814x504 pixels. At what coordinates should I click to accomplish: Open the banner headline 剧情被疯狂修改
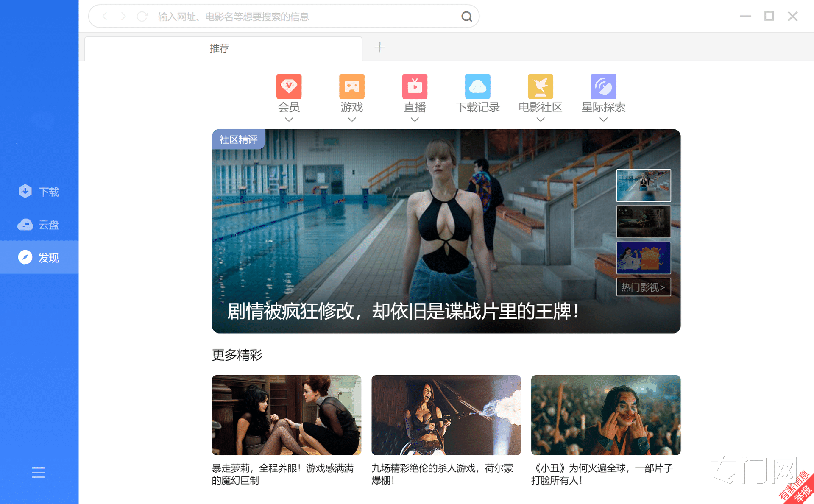pyautogui.click(x=403, y=311)
